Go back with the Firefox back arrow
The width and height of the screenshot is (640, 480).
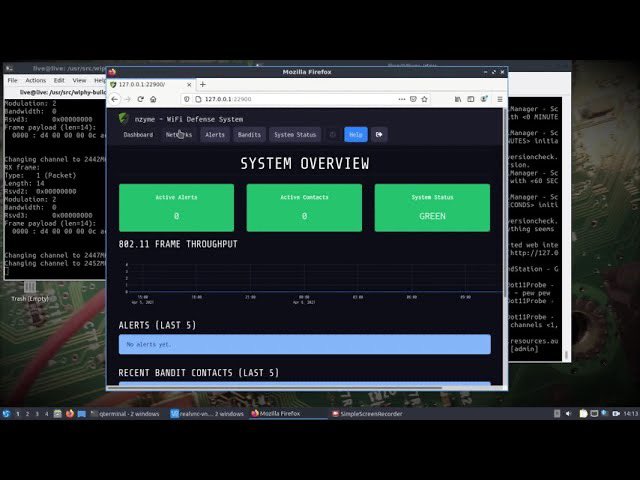coord(115,99)
